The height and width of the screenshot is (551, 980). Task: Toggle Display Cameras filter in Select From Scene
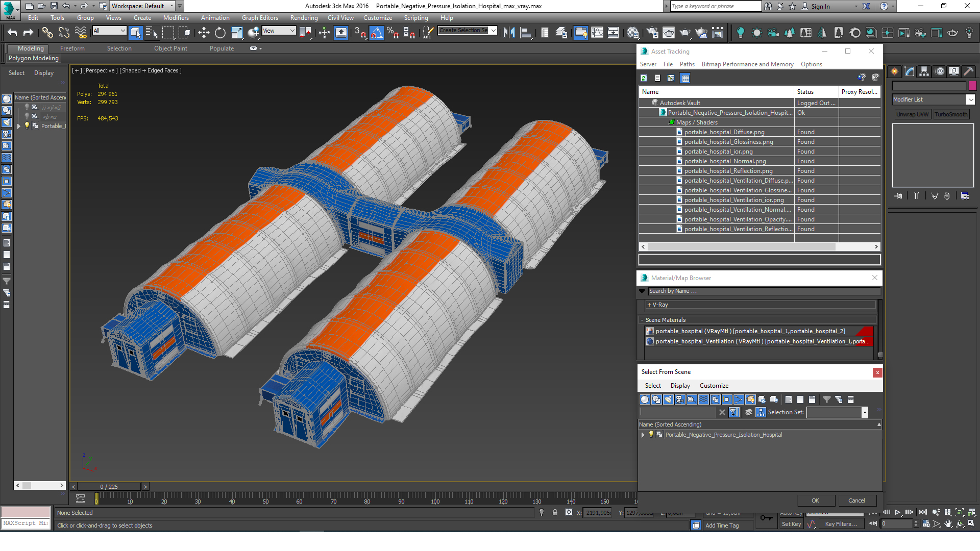coord(680,399)
